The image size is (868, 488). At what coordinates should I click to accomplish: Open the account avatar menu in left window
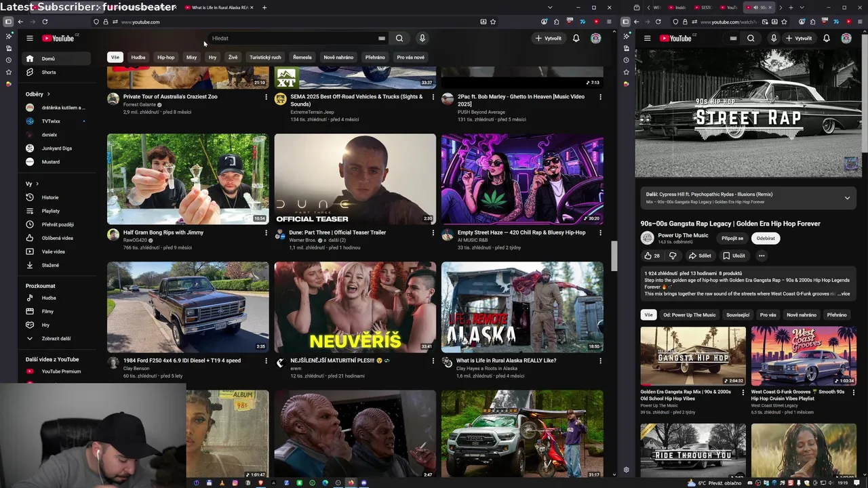[x=595, y=38]
